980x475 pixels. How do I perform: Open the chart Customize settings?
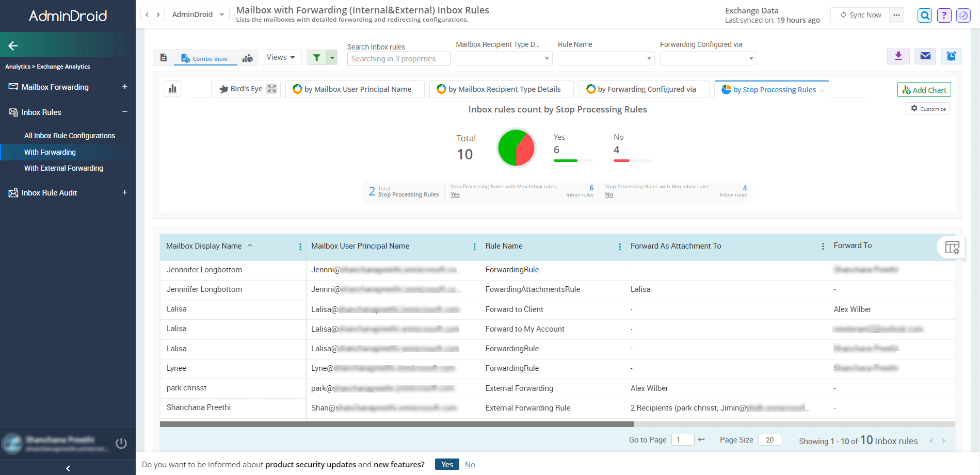pyautogui.click(x=927, y=108)
